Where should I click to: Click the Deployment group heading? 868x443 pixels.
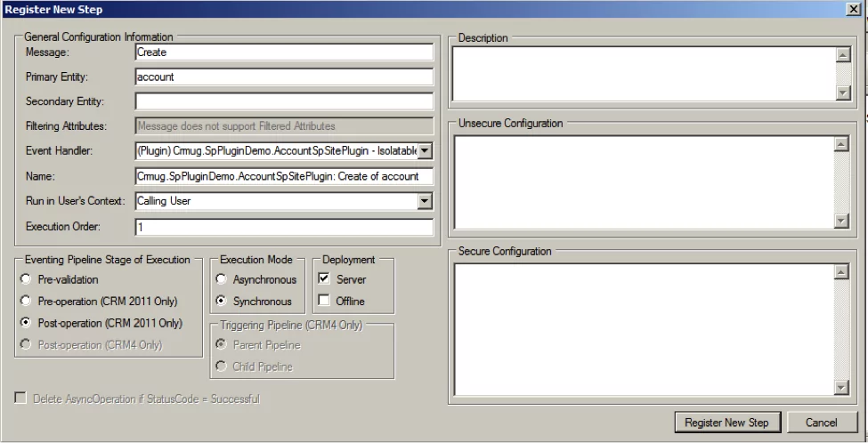pos(349,260)
